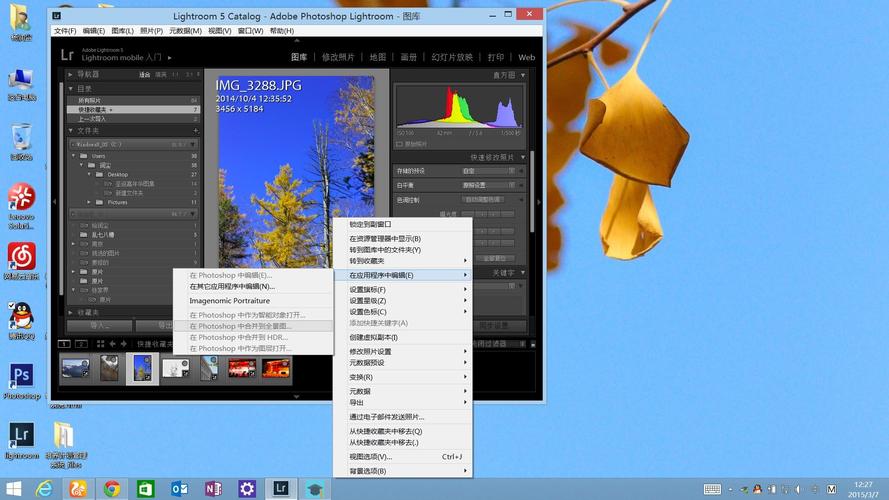
Task: Click the go back arrow in filmstrip toolbar
Action: point(112,344)
